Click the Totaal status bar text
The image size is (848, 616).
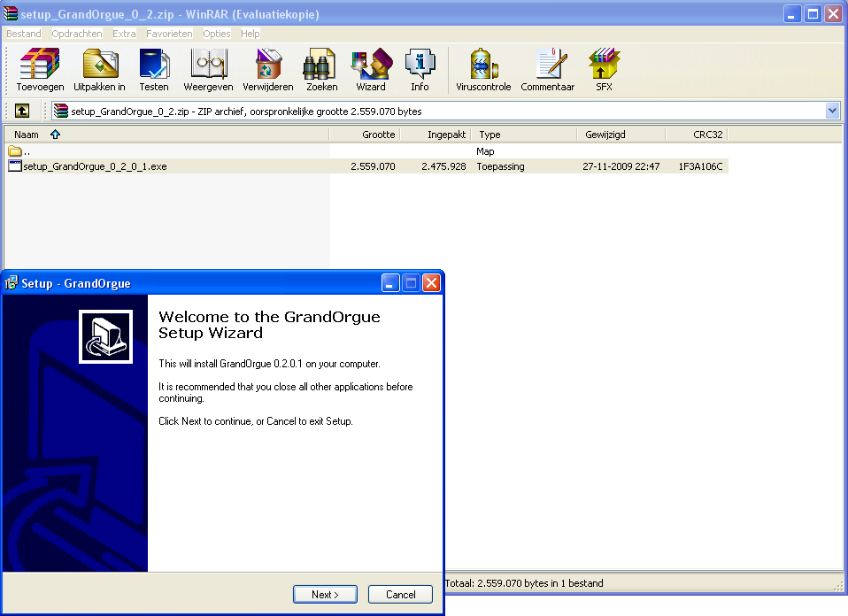[x=524, y=583]
